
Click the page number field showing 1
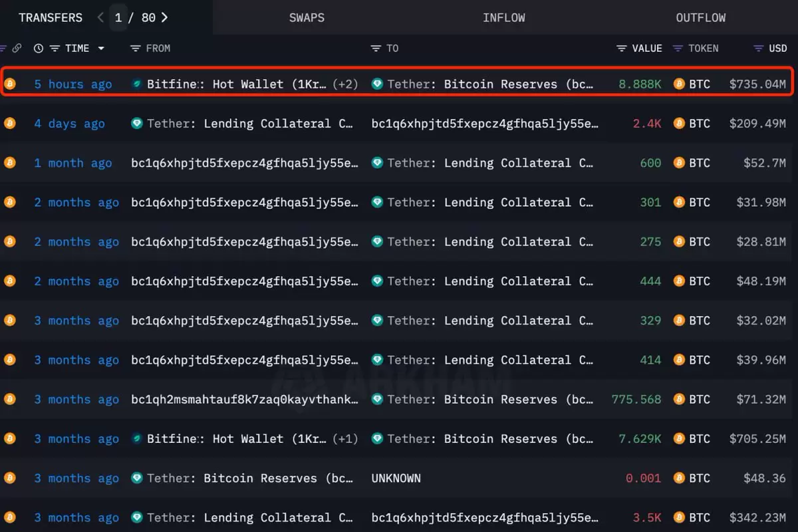(118, 18)
